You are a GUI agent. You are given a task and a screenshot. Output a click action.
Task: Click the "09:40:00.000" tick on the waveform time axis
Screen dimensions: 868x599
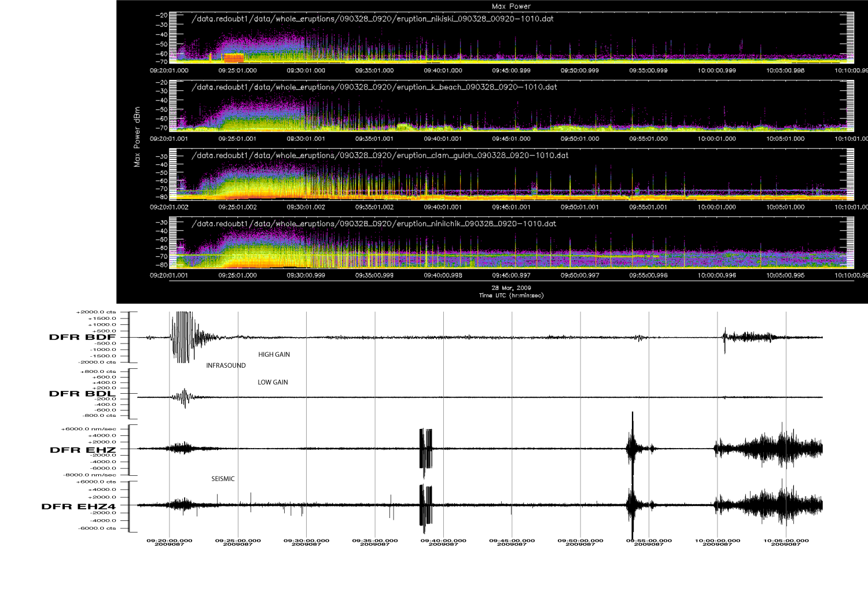(x=443, y=541)
